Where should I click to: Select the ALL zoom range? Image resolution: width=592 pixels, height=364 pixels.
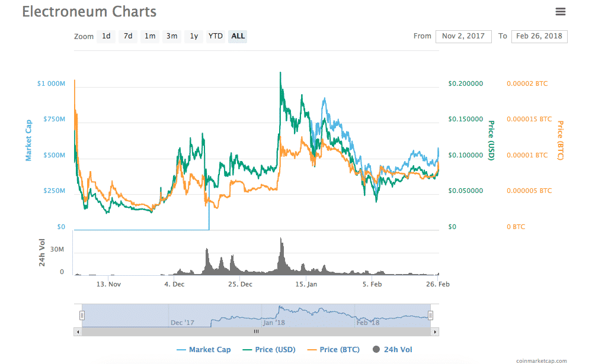(x=238, y=36)
